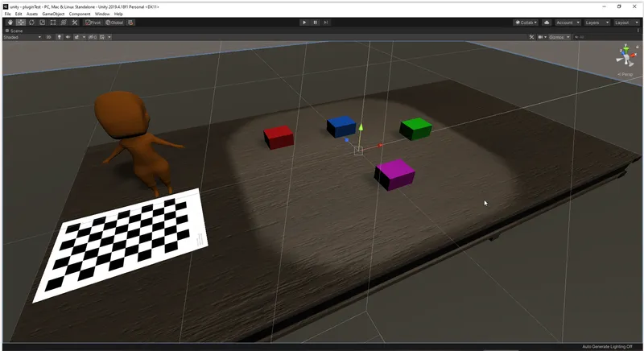Image resolution: width=644 pixels, height=351 pixels.
Task: Open the Gizmos dropdown
Action: tap(559, 37)
